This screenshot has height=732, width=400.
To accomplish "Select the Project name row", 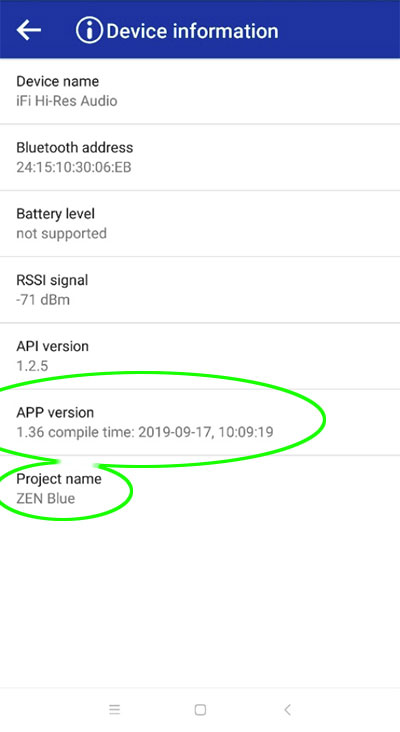I will (200, 489).
